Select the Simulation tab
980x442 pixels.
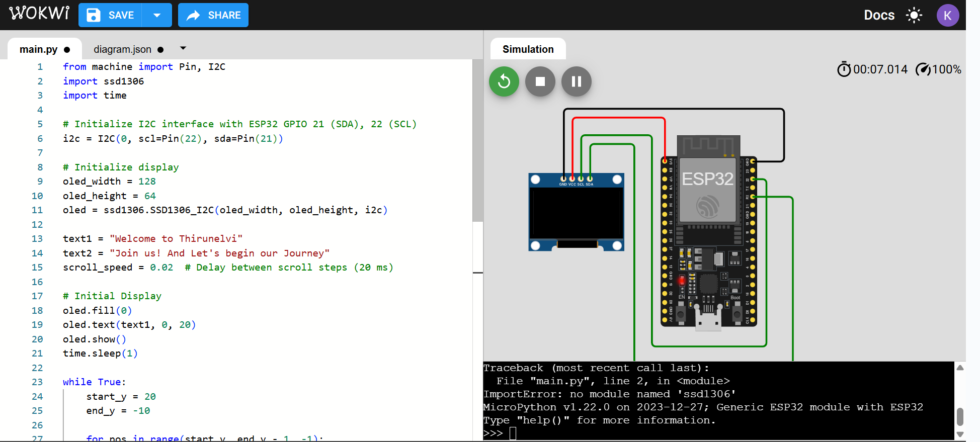coord(528,49)
